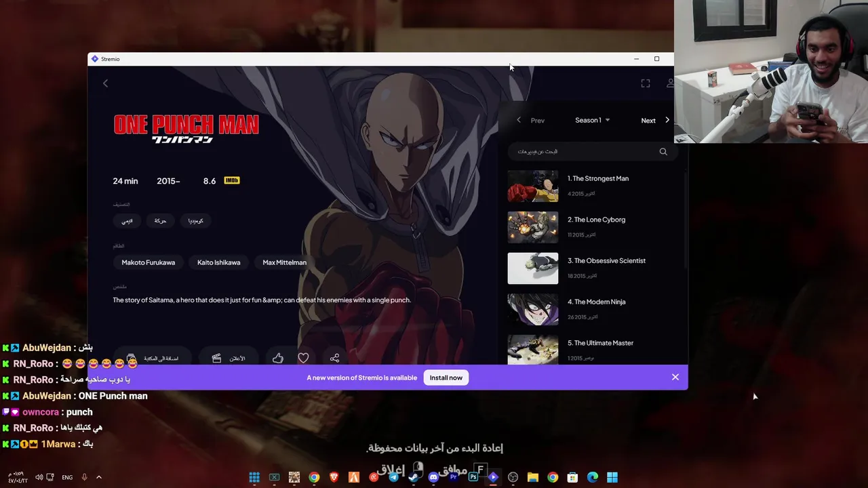Open Steam from the taskbar
Viewport: 868px width, 488px height.
(x=413, y=477)
